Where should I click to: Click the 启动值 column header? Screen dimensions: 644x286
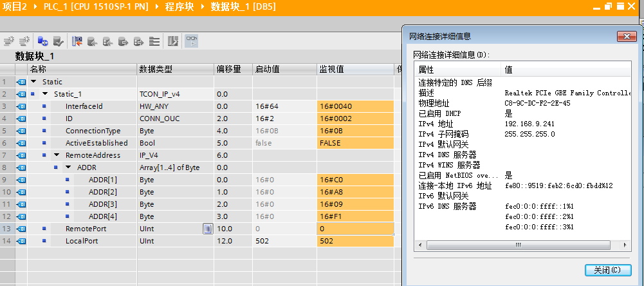pos(284,69)
